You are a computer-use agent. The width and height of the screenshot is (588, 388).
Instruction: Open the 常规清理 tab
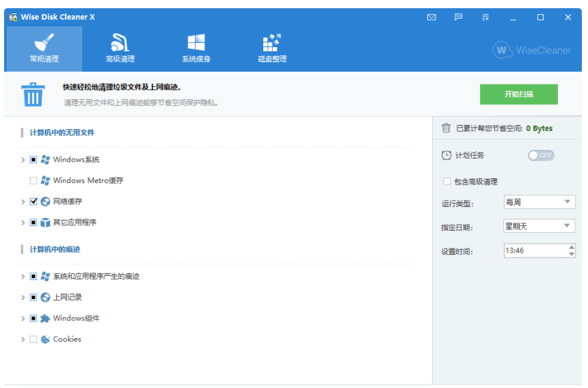pos(44,48)
